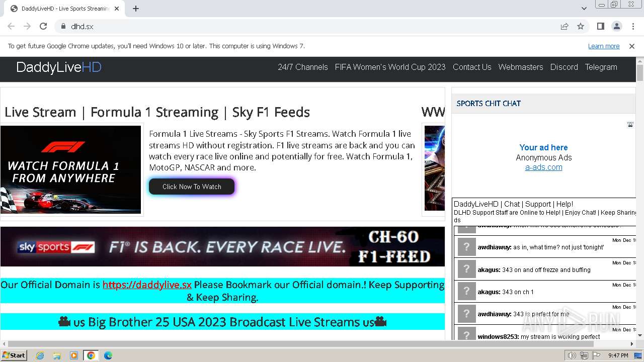The height and width of the screenshot is (362, 644).
Task: Open Microsoft Edge from taskbar
Action: [x=108, y=355]
